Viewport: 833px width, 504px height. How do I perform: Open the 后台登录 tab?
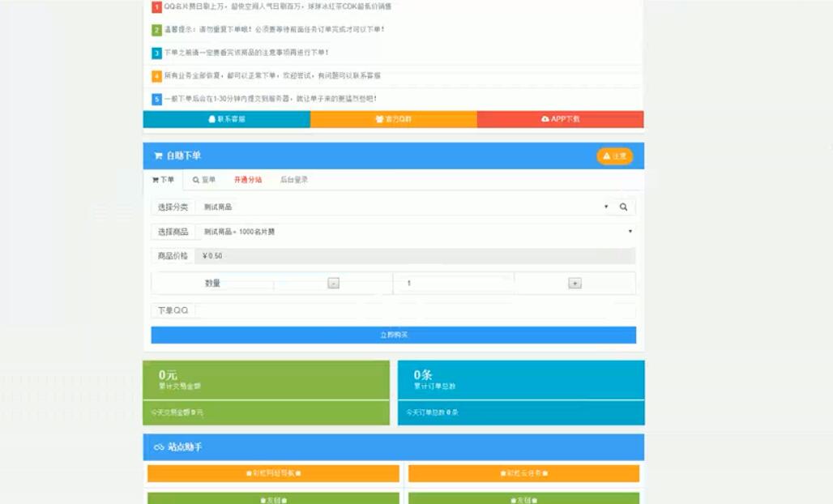(x=294, y=180)
